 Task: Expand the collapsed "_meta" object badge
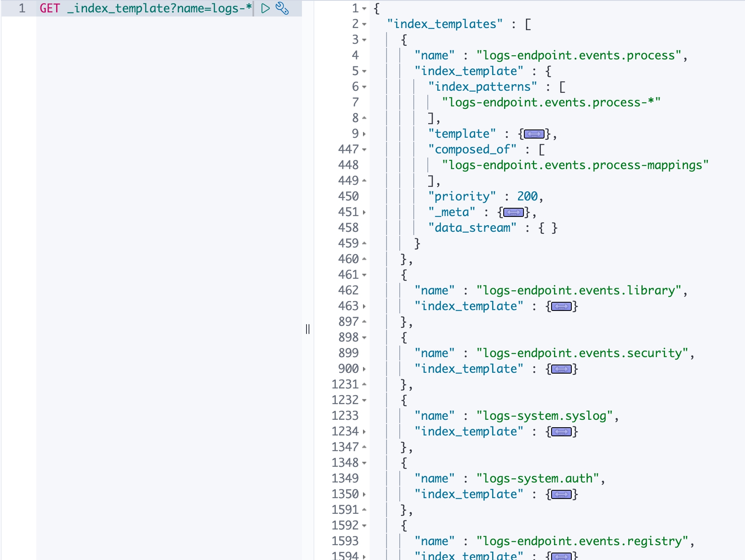[514, 212]
